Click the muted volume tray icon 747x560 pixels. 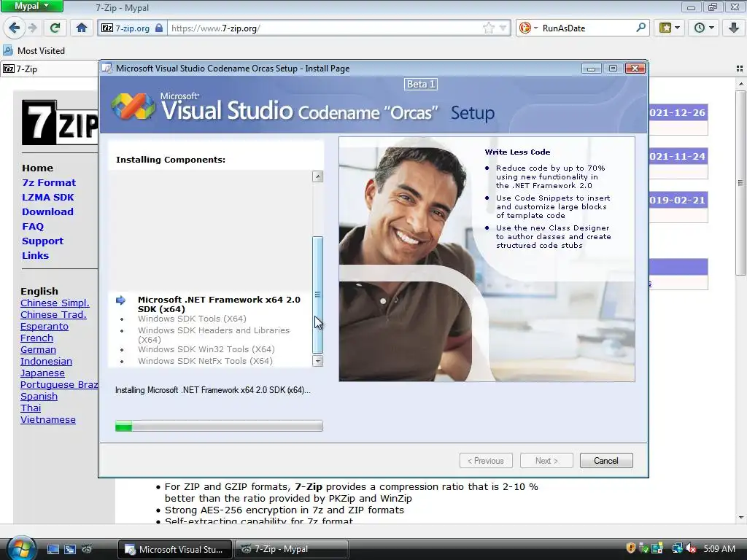[691, 548]
